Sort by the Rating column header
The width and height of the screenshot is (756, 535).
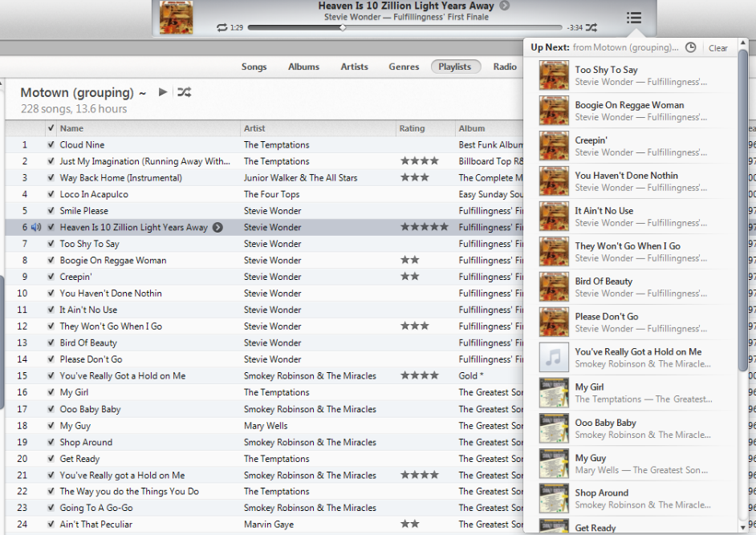coord(425,128)
